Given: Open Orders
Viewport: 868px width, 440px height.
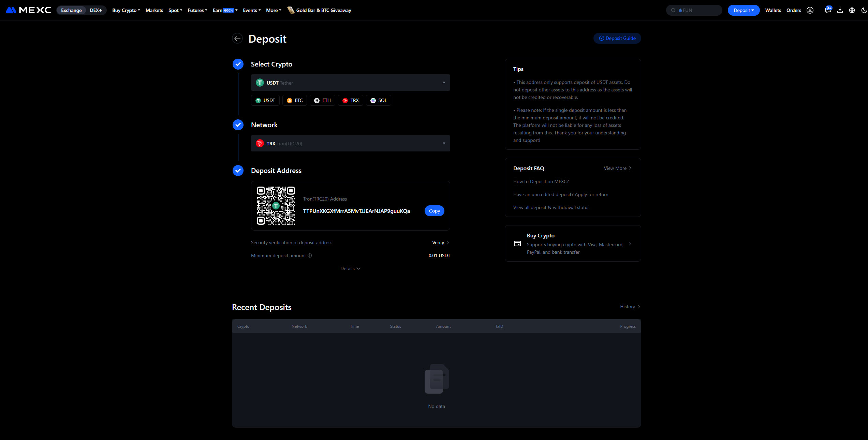Looking at the screenshot, I should click(x=794, y=10).
